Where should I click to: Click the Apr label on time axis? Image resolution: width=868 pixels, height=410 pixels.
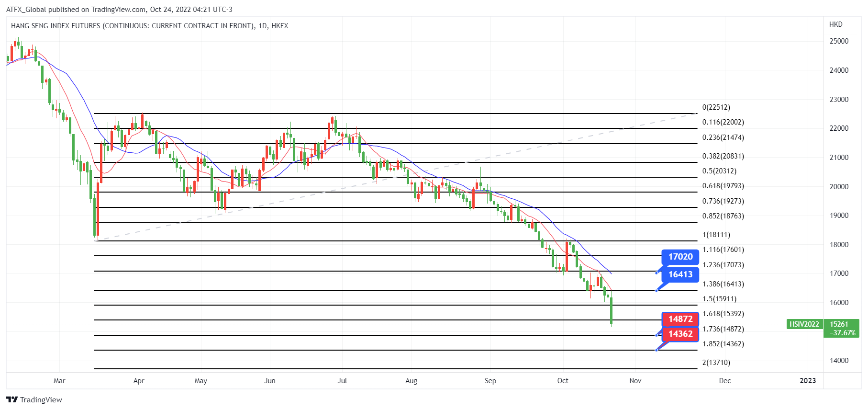(x=139, y=381)
